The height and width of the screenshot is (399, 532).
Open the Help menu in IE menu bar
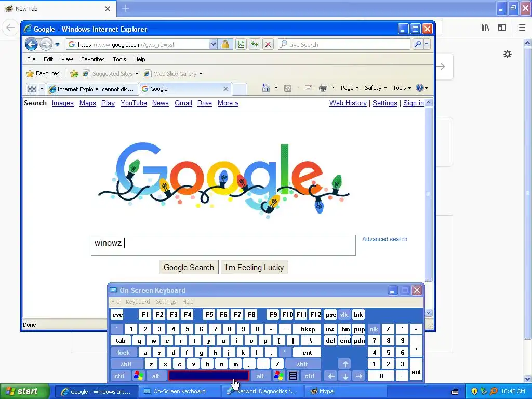(x=139, y=59)
